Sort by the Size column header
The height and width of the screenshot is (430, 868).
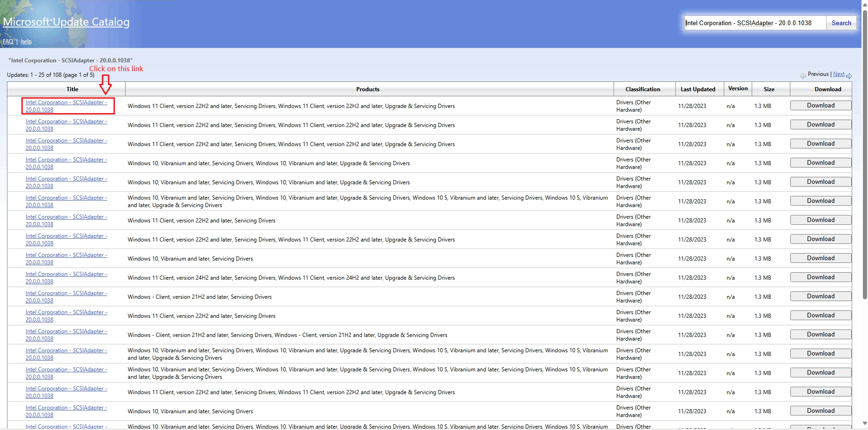[x=769, y=89]
